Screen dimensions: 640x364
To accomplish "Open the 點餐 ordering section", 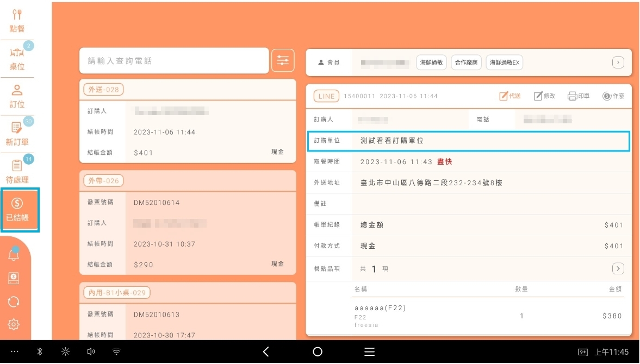I will click(17, 21).
